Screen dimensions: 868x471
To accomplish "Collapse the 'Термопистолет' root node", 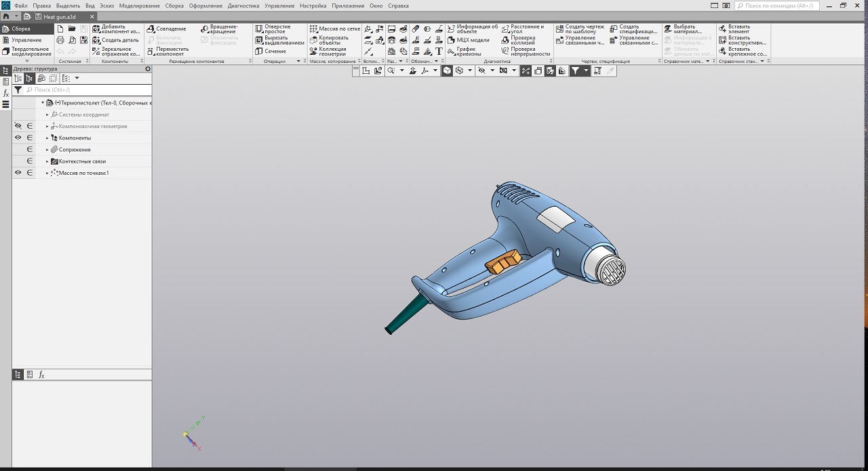I will point(43,103).
